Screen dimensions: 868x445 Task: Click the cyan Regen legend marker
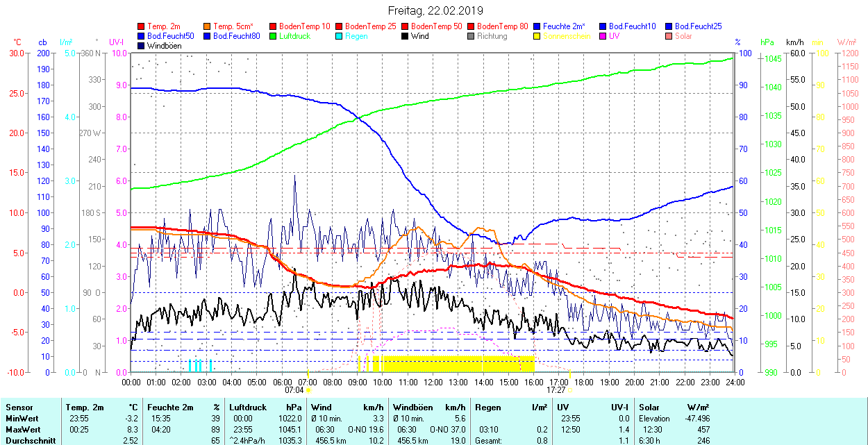tap(340, 36)
